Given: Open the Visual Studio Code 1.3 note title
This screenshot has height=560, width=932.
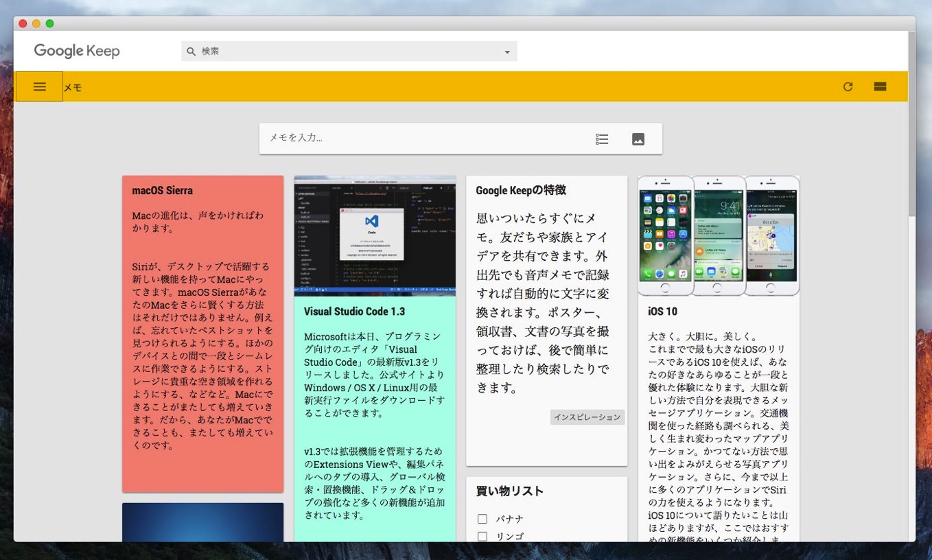Looking at the screenshot, I should pyautogui.click(x=354, y=312).
